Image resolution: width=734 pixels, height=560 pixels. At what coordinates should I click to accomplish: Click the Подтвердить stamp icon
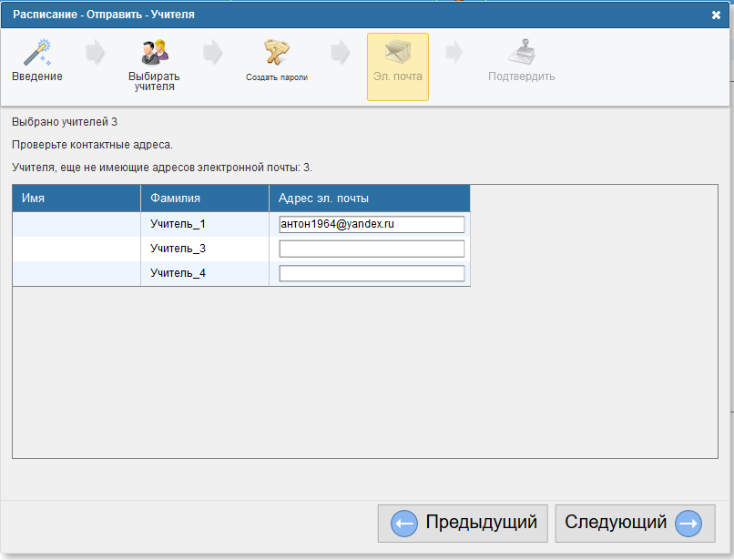521,52
